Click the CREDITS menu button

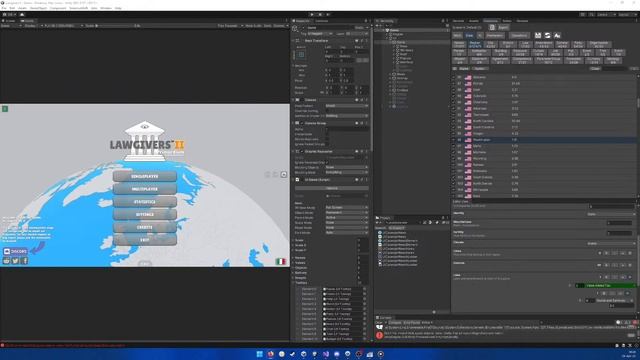pos(145,227)
